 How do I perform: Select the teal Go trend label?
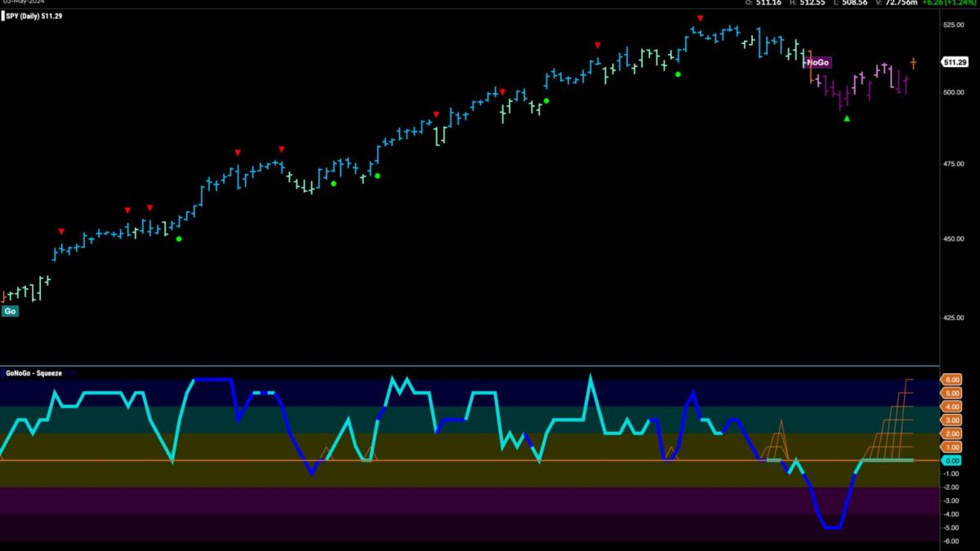(x=10, y=311)
